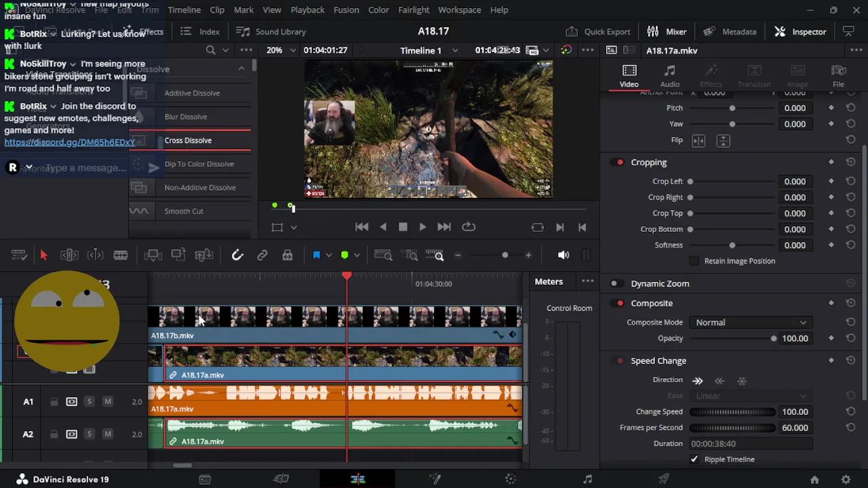Image resolution: width=868 pixels, height=488 pixels.
Task: Open the Fusion page icon
Action: (435, 479)
